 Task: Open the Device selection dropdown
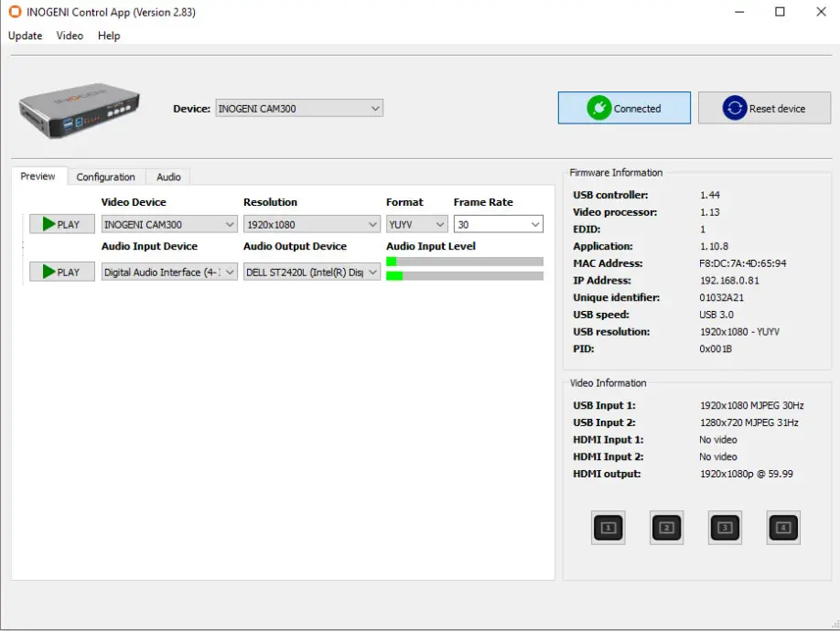pyautogui.click(x=297, y=108)
